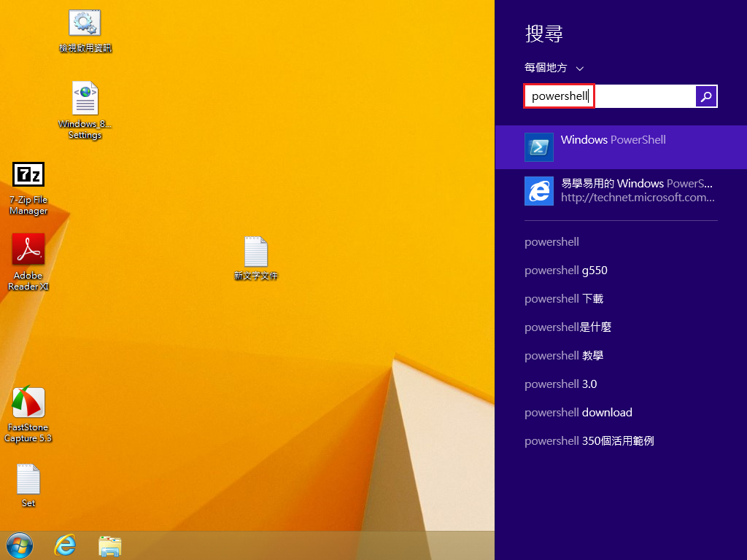Open the Start button on the taskbar
Image resolution: width=747 pixels, height=560 pixels.
(x=20, y=545)
